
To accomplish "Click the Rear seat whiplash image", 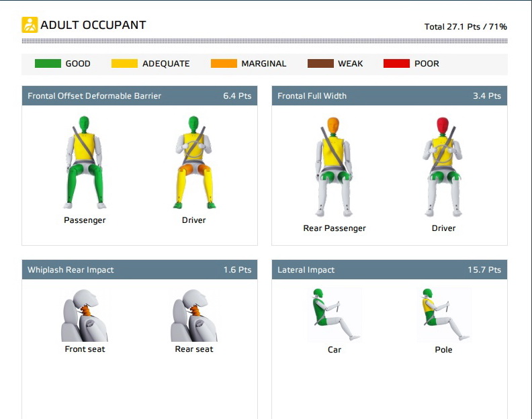I will coord(193,315).
